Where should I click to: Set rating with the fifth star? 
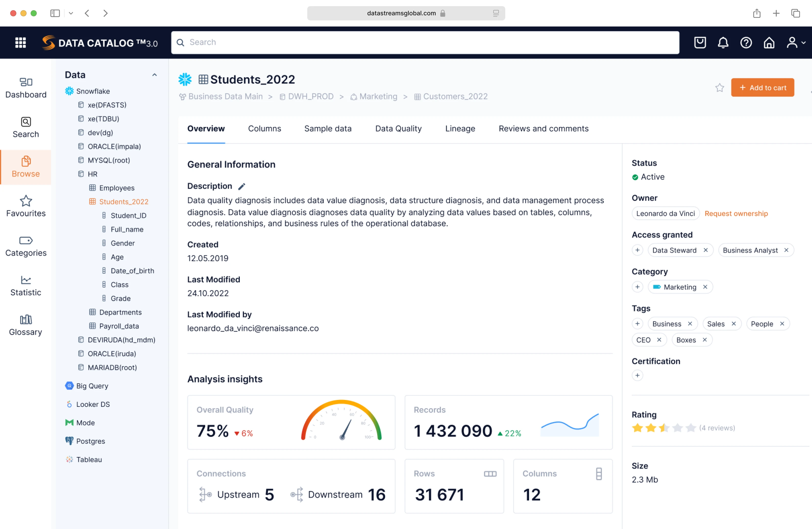click(x=691, y=428)
